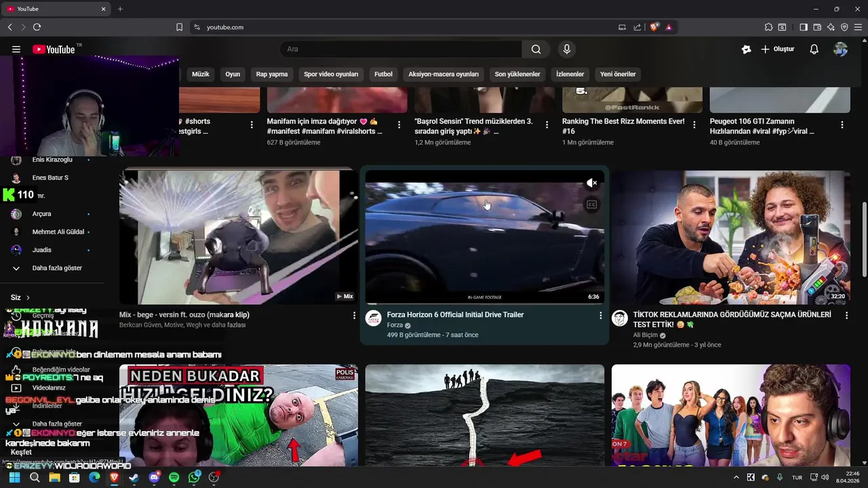
Task: Open the Forza car video thumbnail
Action: (x=485, y=237)
